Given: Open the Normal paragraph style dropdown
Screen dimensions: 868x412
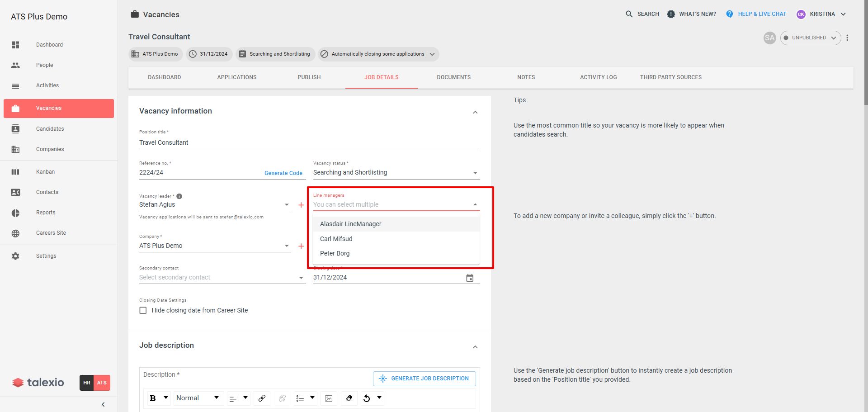Looking at the screenshot, I should tap(198, 398).
